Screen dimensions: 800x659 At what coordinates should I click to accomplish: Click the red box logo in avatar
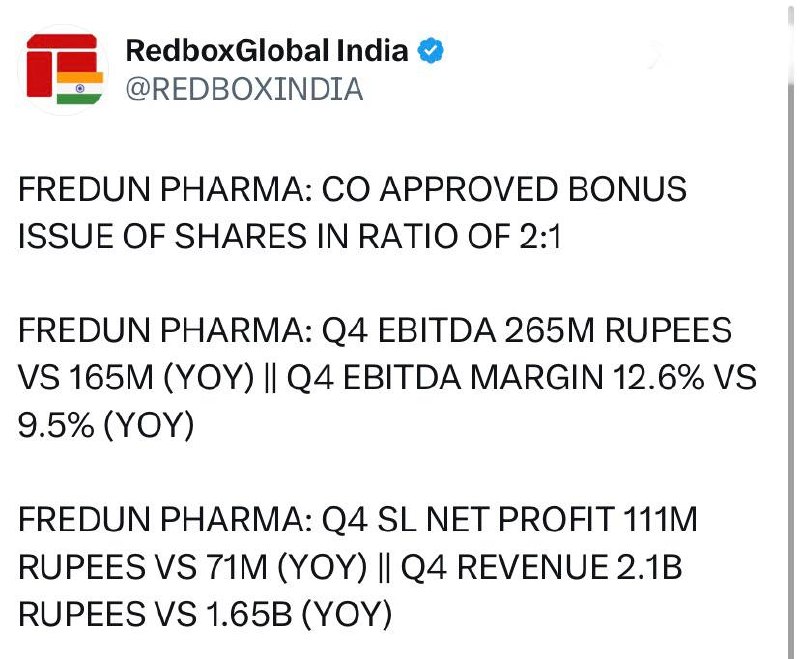tap(61, 64)
